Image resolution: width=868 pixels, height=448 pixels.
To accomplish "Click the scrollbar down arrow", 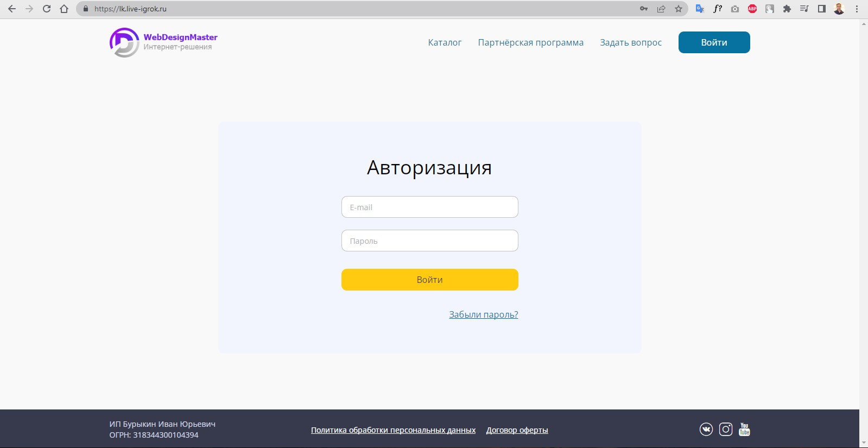I will pyautogui.click(x=864, y=443).
